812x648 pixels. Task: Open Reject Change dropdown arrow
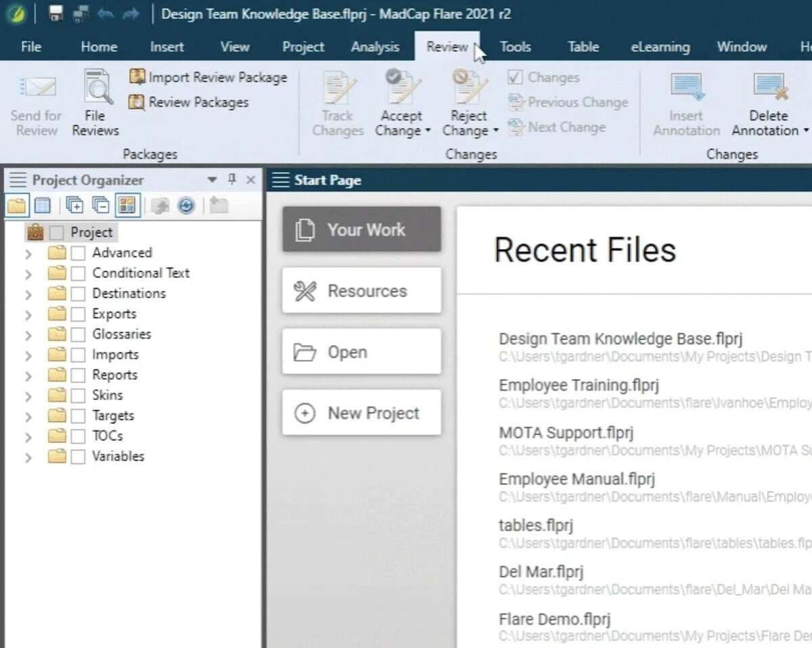[495, 131]
